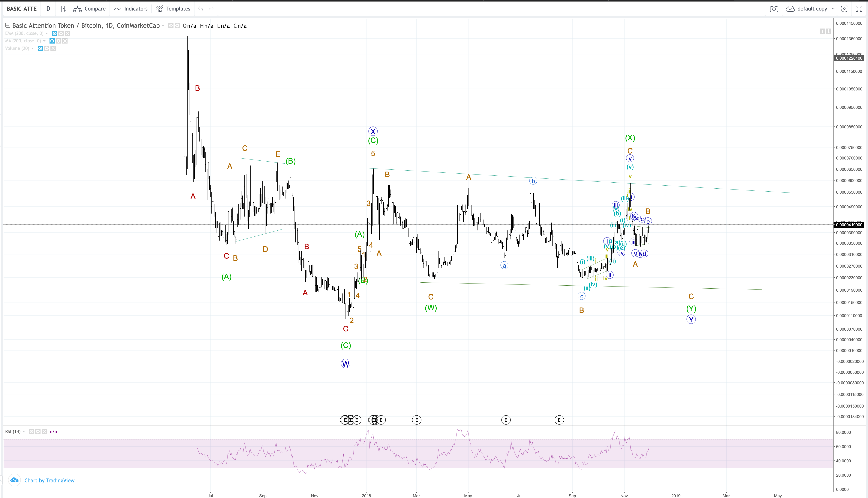Click the EMA (200, close, 0) label
This screenshot has height=498, width=868.
[x=24, y=34]
